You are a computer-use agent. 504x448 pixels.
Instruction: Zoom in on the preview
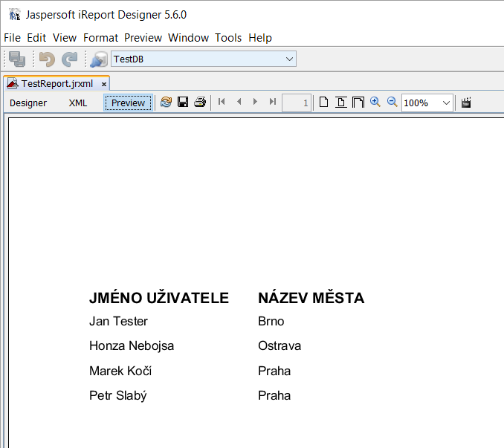click(375, 103)
